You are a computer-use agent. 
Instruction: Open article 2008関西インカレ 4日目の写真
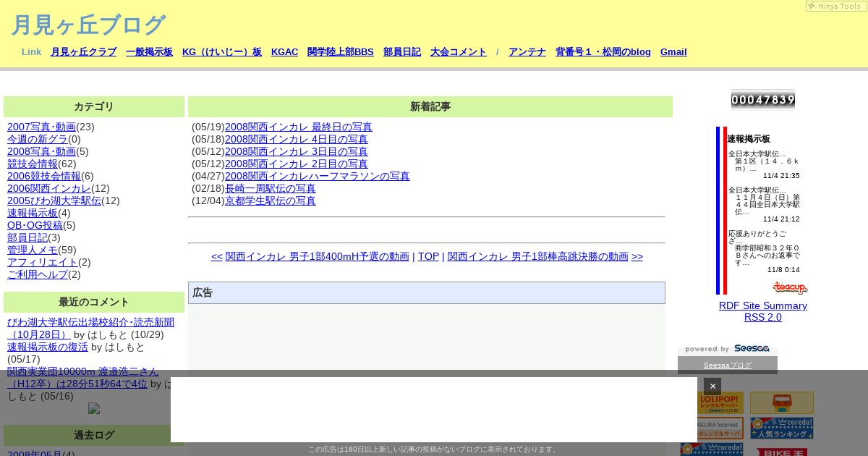[x=297, y=139]
